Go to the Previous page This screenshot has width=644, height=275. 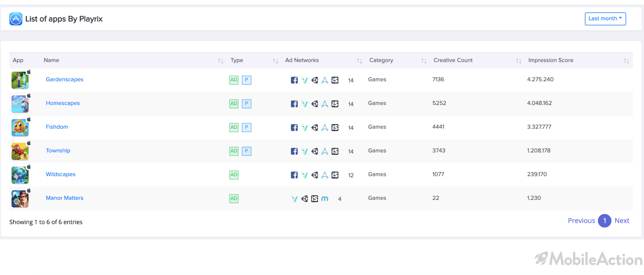click(x=581, y=221)
